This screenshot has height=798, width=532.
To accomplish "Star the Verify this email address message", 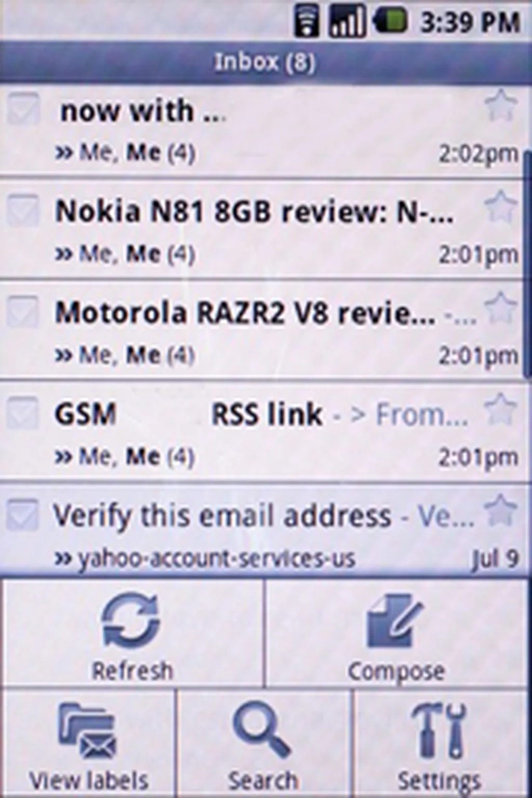I will [x=500, y=510].
